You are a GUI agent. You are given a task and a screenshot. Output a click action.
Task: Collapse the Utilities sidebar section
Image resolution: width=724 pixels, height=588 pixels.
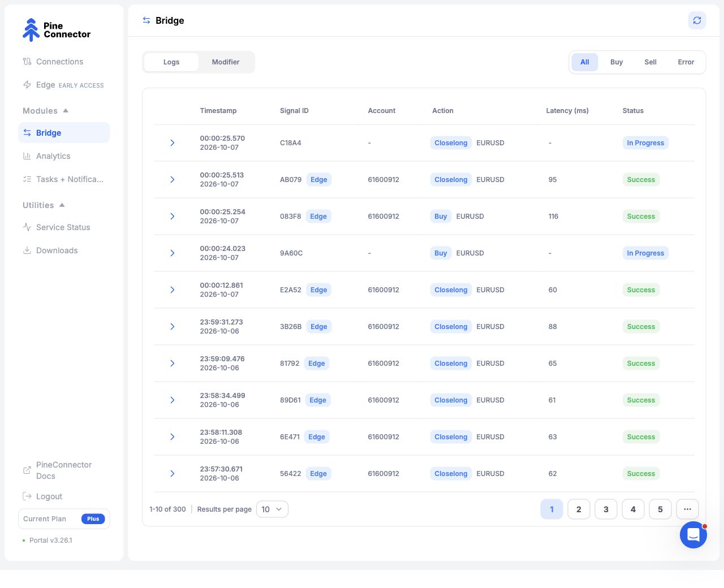pyautogui.click(x=44, y=205)
